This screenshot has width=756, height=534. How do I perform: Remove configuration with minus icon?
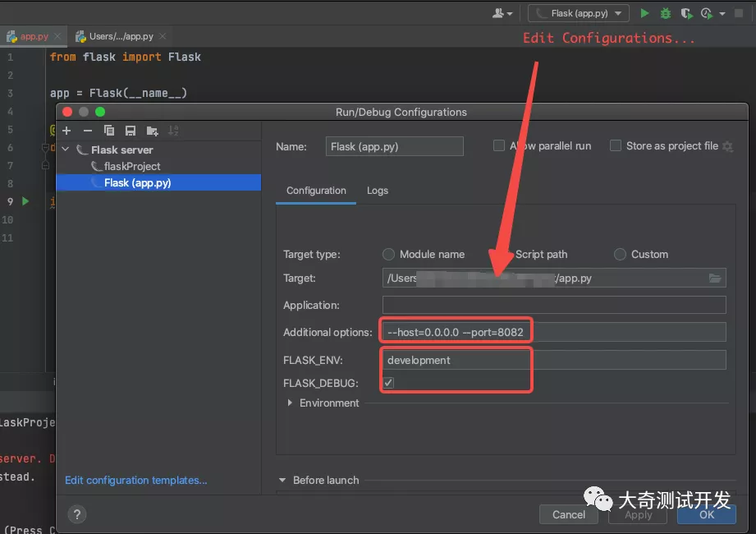(87, 131)
